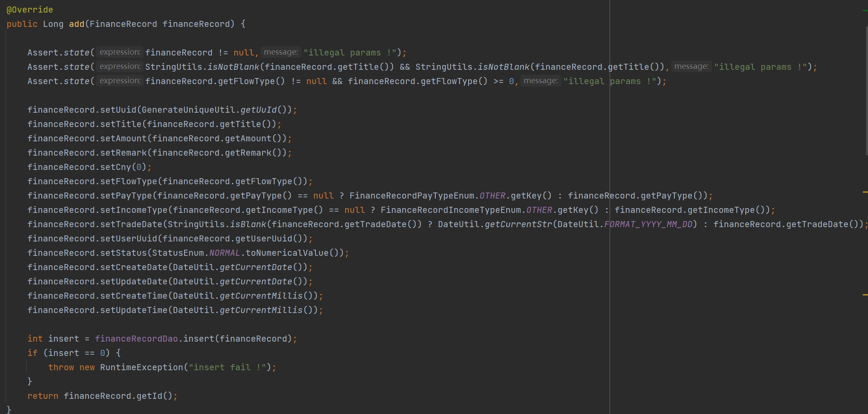
Task: Click the @Override annotation
Action: (x=29, y=10)
